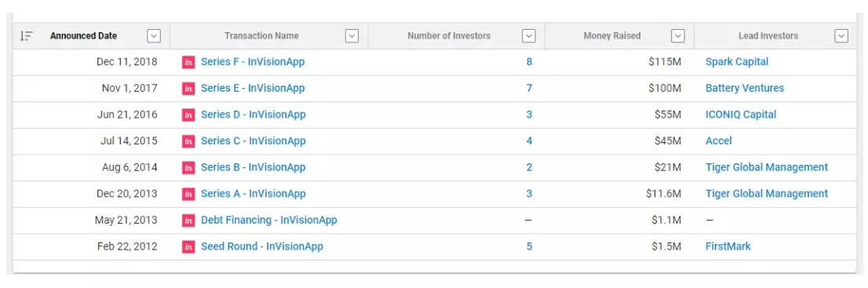Open ICONIQ Capital investor page
Viewport: 868px width, 288px height.
741,115
